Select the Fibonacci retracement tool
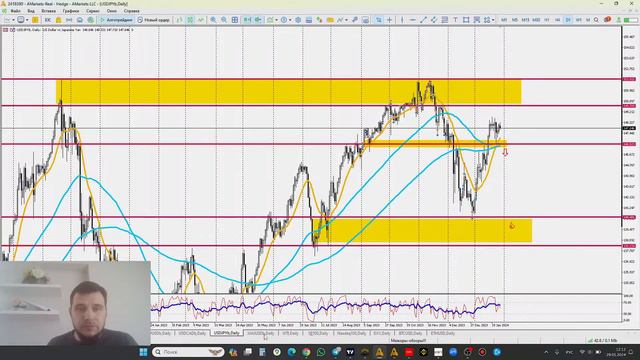Viewport: 640px width, 360px height. click(444, 20)
